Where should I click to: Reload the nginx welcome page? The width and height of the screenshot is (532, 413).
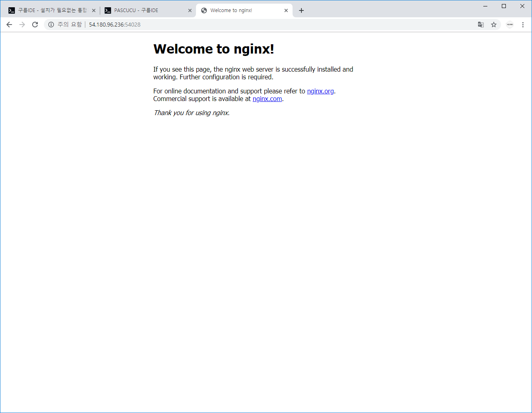[x=35, y=25]
